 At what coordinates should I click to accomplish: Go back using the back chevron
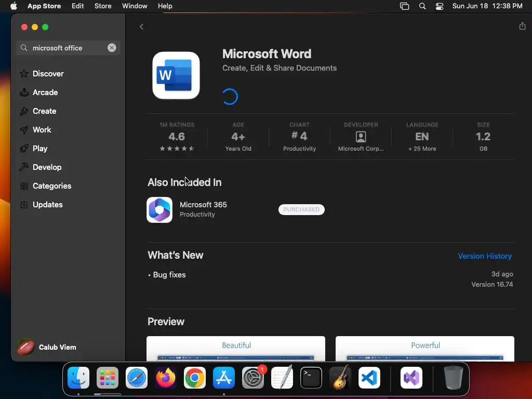point(141,27)
